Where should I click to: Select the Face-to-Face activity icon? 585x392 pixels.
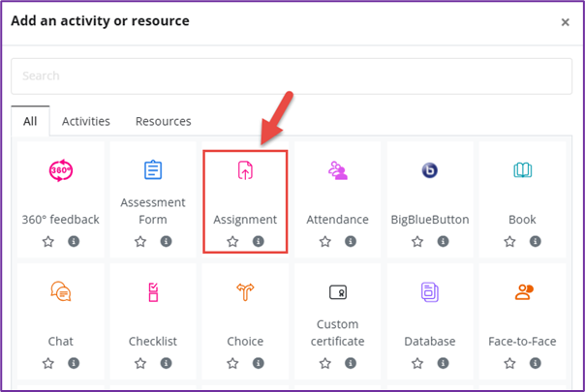522,291
